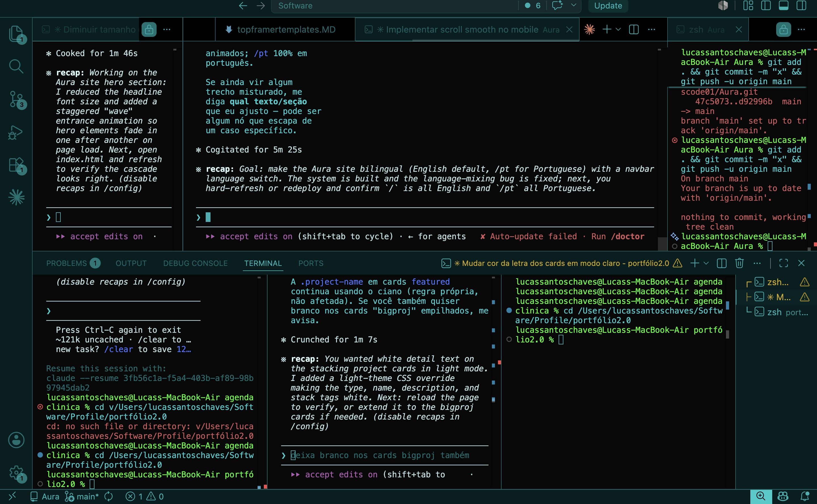Open notifications bell in status bar
The image size is (817, 504).
[805, 497]
